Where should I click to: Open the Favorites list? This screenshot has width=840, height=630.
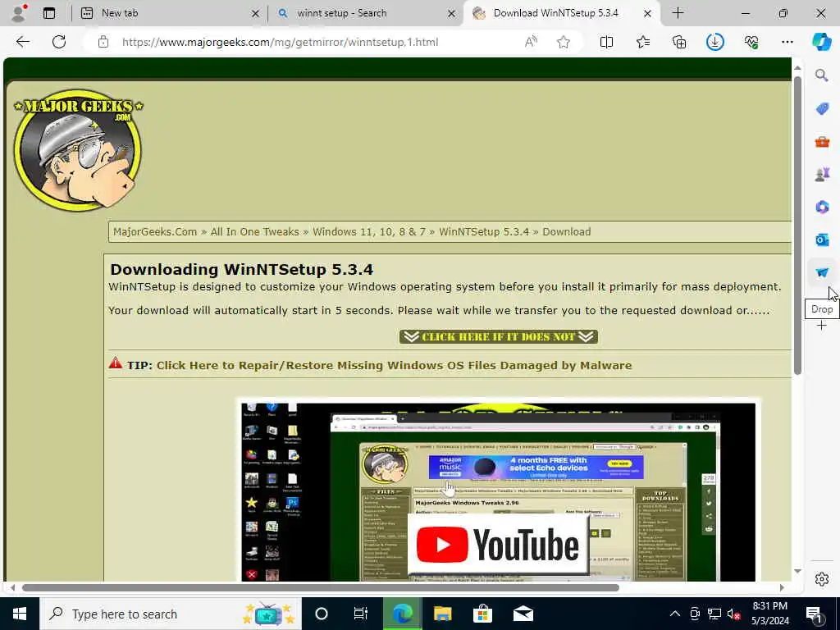point(643,42)
